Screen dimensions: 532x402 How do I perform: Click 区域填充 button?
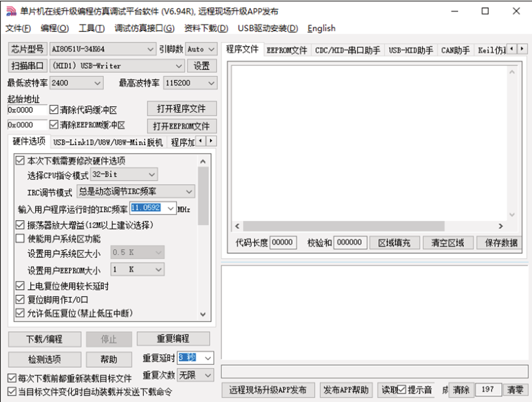coord(394,243)
